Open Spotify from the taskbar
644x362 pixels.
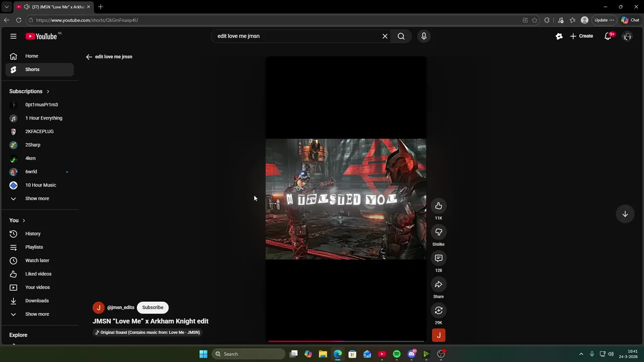[x=396, y=354]
